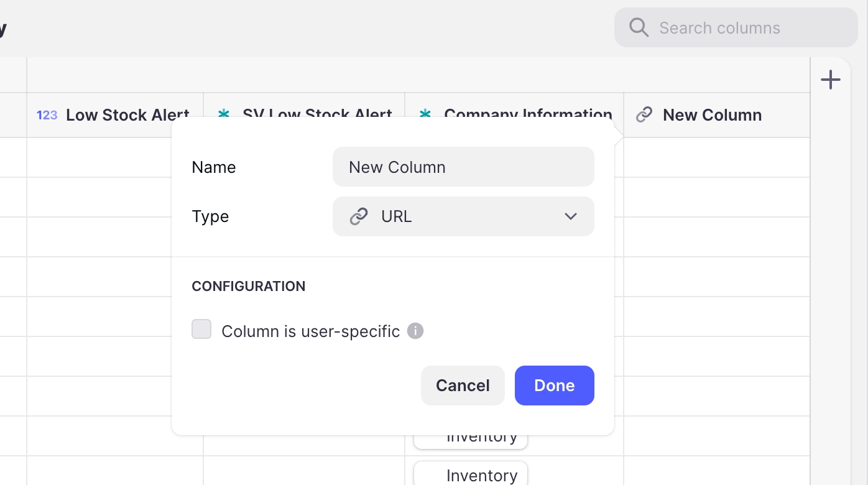This screenshot has height=485, width=868.
Task: Open the Type dropdown showing URL
Action: click(x=463, y=216)
